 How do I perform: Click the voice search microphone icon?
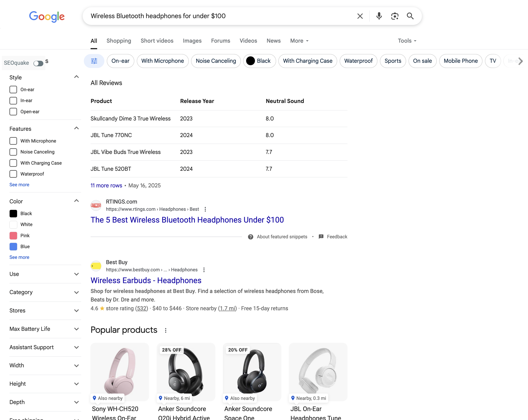click(x=379, y=16)
